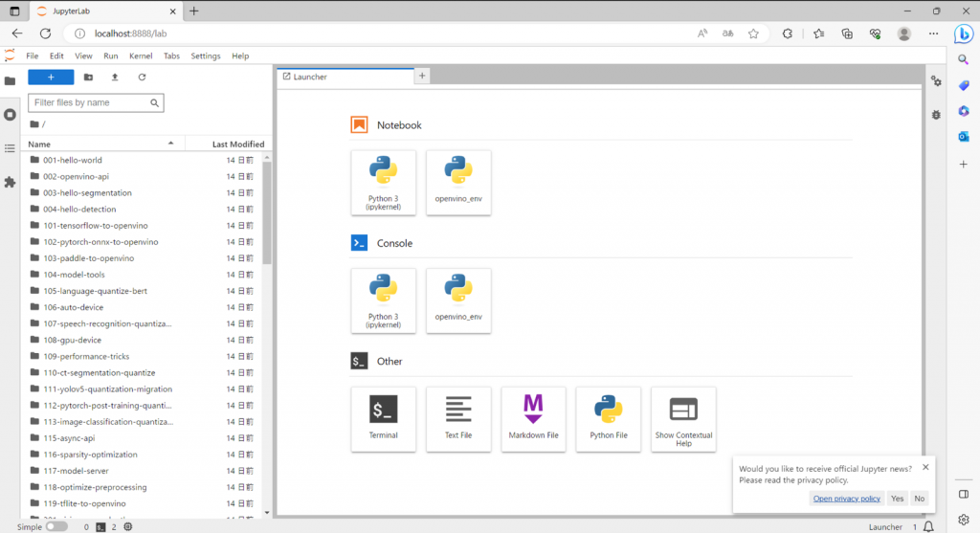Viewport: 980px width, 533px height.
Task: Click blue New Launcher plus button
Action: coord(51,77)
